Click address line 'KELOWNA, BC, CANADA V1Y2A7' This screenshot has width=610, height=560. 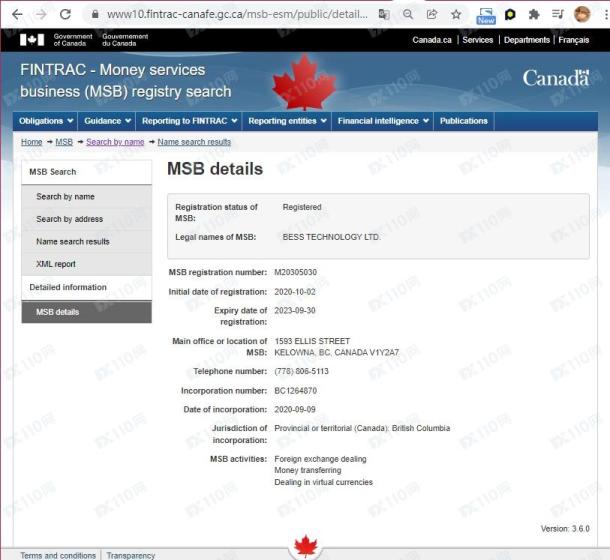[x=337, y=353]
